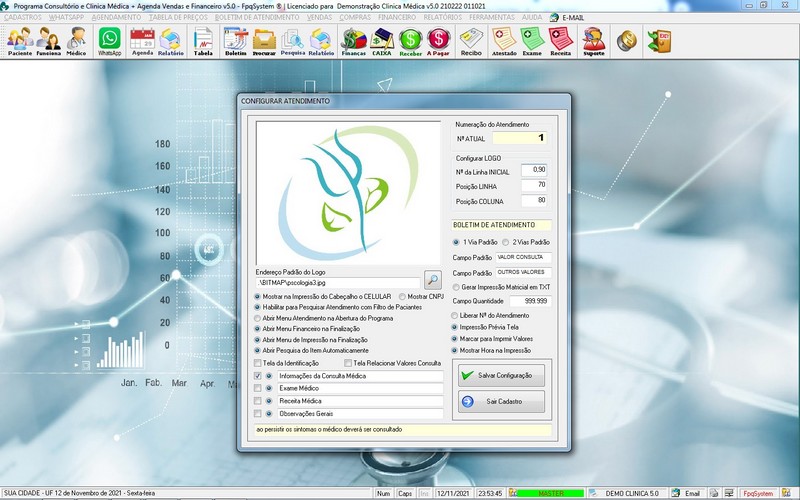Image resolution: width=800 pixels, height=500 pixels.
Task: Open the Relatório icon next to Agenda
Action: click(x=170, y=41)
